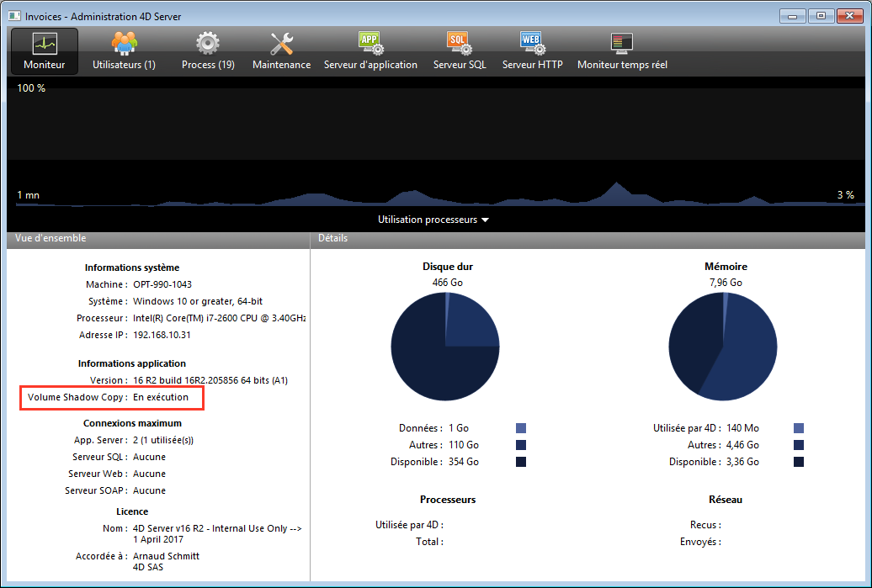This screenshot has width=872, height=588.
Task: Maximize the Administration 4D Server window
Action: (x=821, y=15)
